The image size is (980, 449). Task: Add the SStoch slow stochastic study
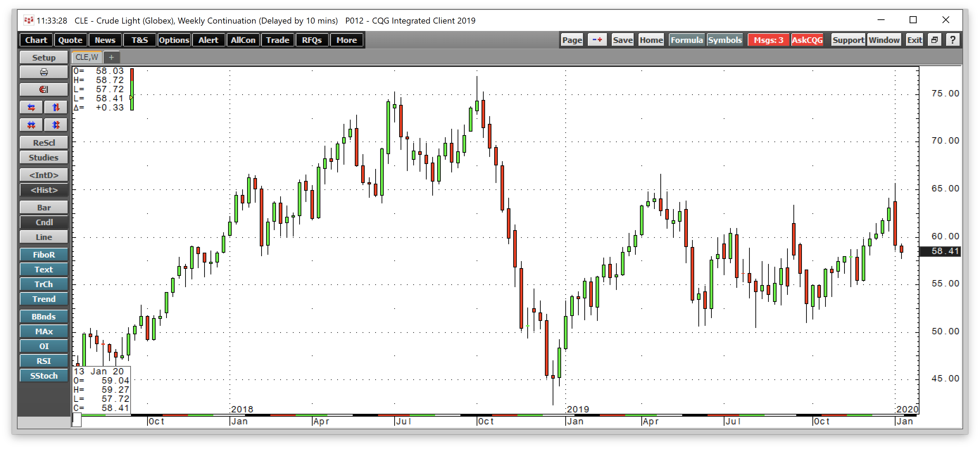[x=44, y=375]
